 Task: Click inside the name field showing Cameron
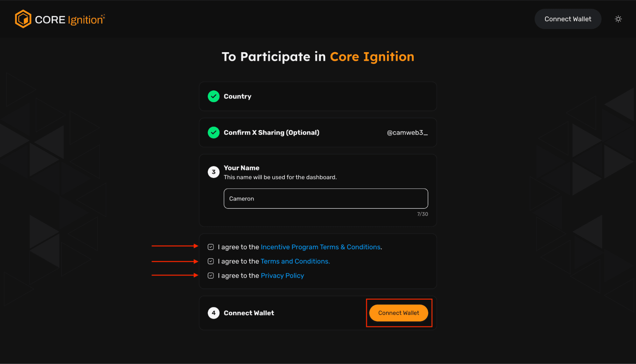click(x=325, y=198)
